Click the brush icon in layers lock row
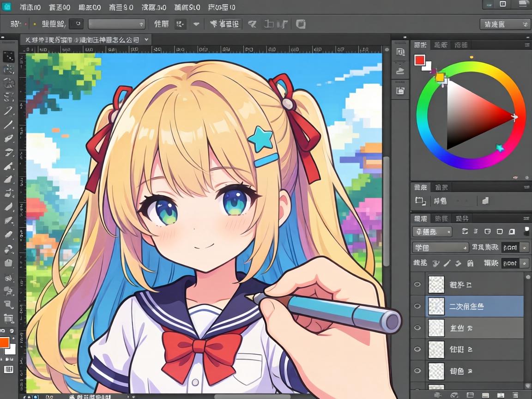Viewport: 532px width, 399px height. point(447,264)
